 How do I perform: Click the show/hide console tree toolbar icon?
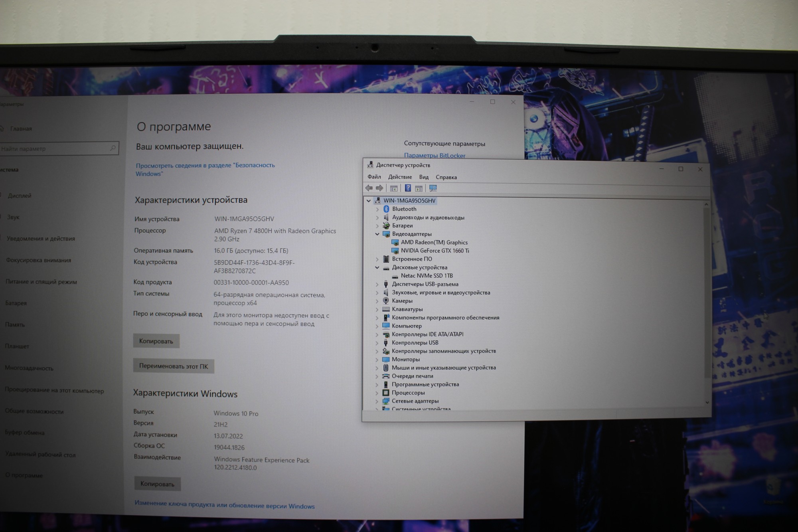pyautogui.click(x=394, y=188)
